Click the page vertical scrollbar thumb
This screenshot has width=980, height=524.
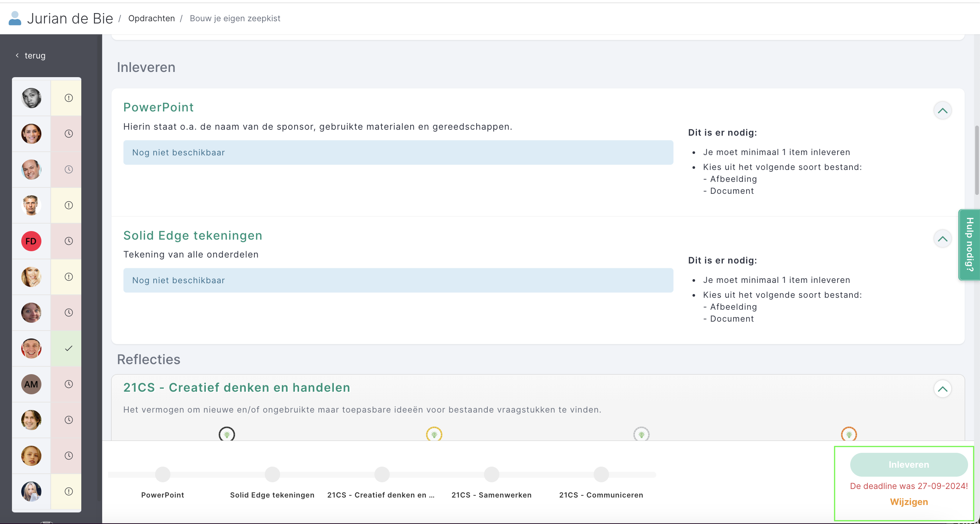point(977,160)
